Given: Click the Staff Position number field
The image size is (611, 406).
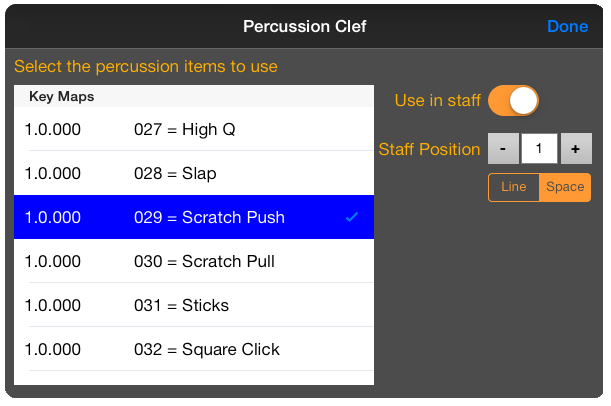Looking at the screenshot, I should click(539, 149).
